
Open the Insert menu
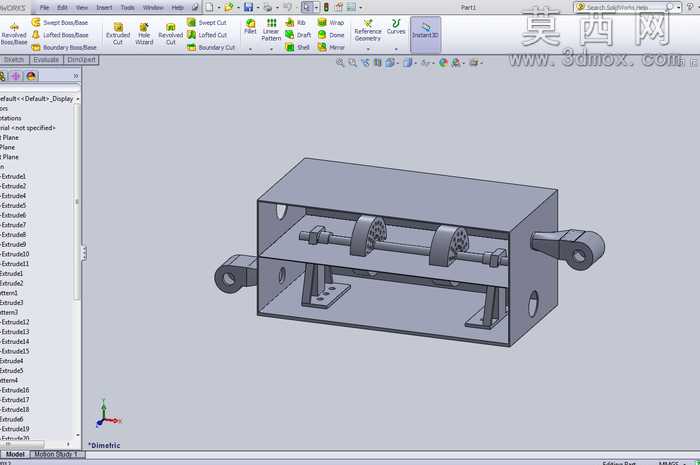tap(104, 8)
